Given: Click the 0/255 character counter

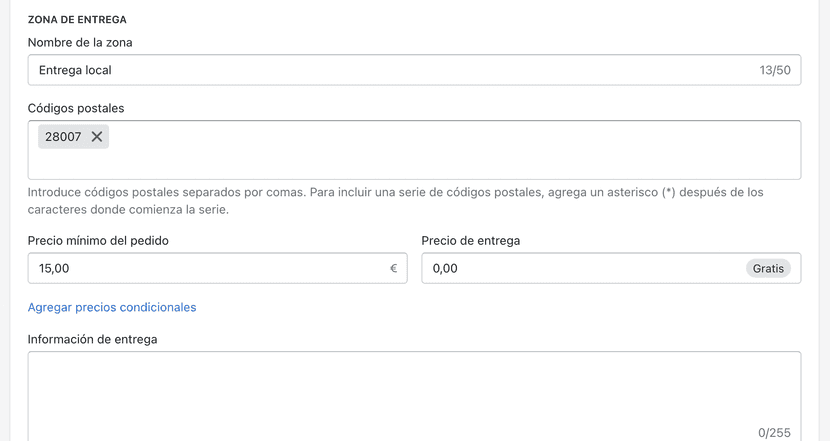Looking at the screenshot, I should [x=774, y=433].
